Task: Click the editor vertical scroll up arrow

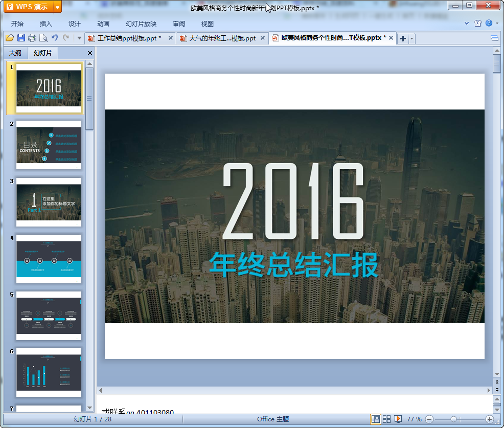Action: 497,51
